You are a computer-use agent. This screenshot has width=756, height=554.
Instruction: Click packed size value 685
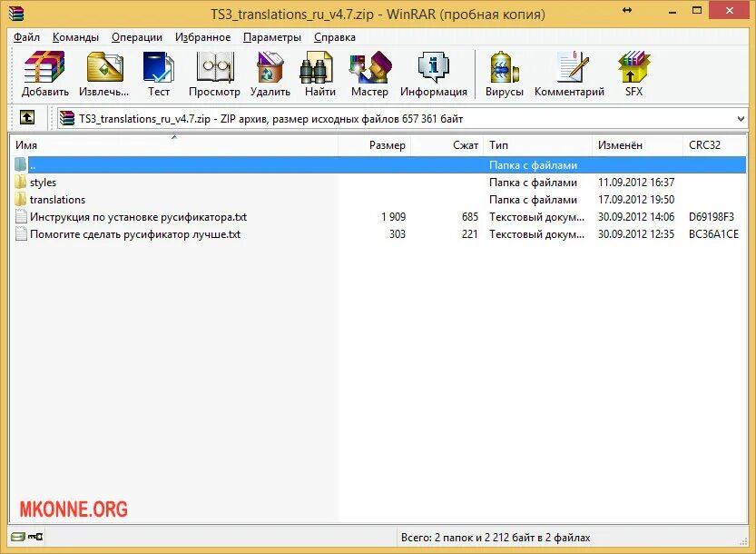[470, 217]
